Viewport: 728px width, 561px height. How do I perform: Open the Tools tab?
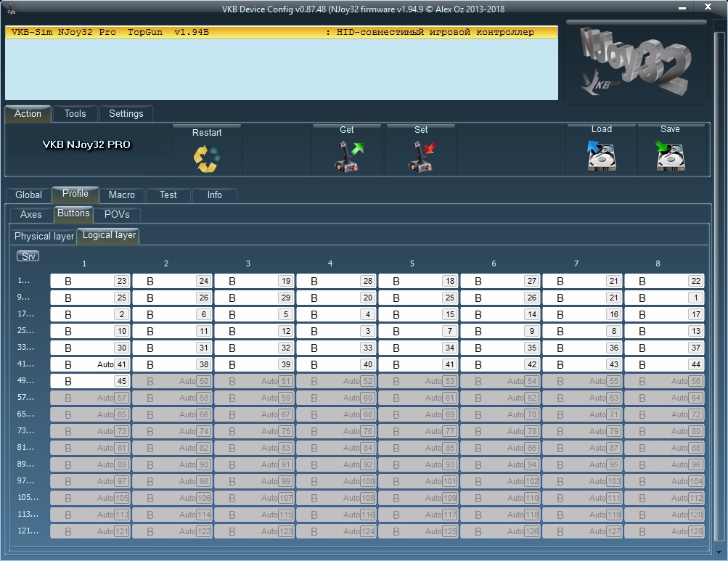75,114
